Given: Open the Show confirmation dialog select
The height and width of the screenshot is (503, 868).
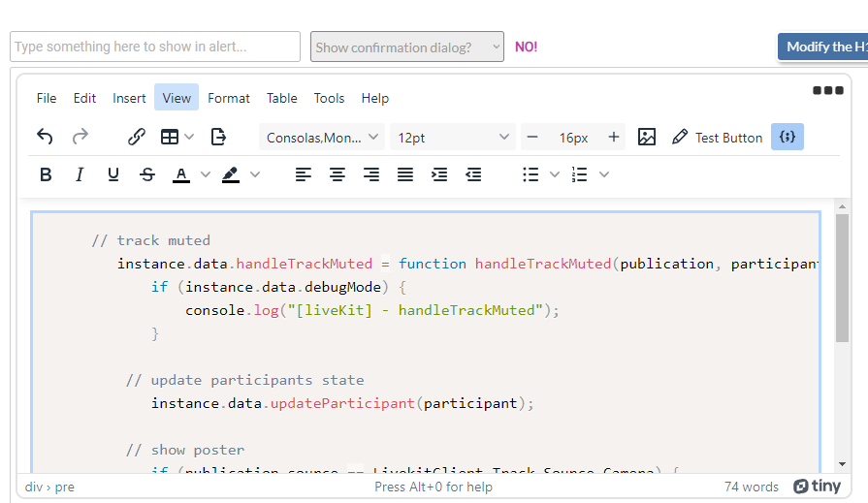Looking at the screenshot, I should click(x=407, y=47).
